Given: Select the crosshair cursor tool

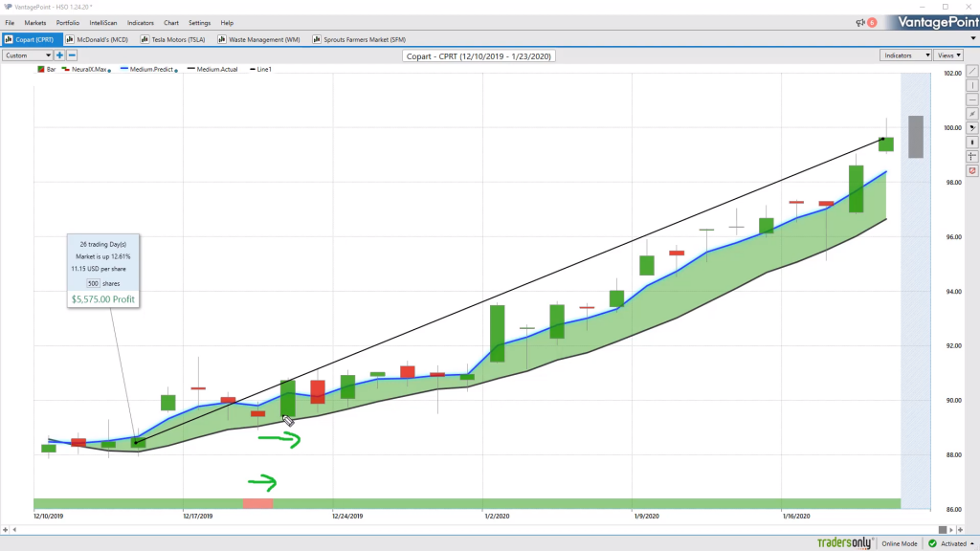Looking at the screenshot, I should pyautogui.click(x=972, y=156).
